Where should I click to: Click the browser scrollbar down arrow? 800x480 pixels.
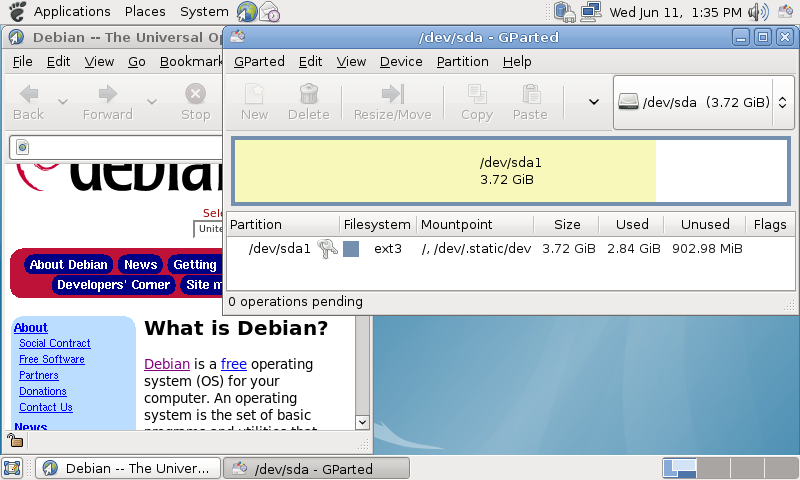pos(362,422)
